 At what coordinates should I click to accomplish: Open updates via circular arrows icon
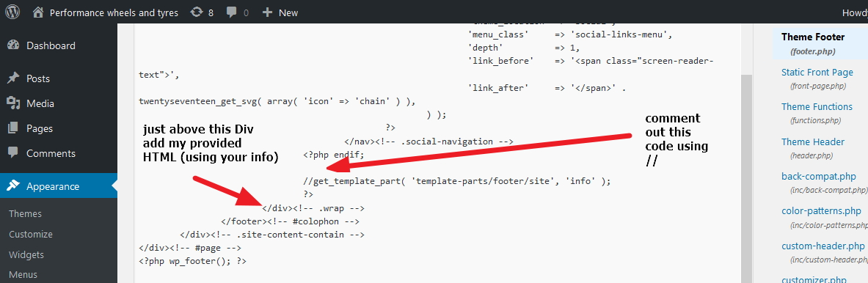pyautogui.click(x=196, y=12)
